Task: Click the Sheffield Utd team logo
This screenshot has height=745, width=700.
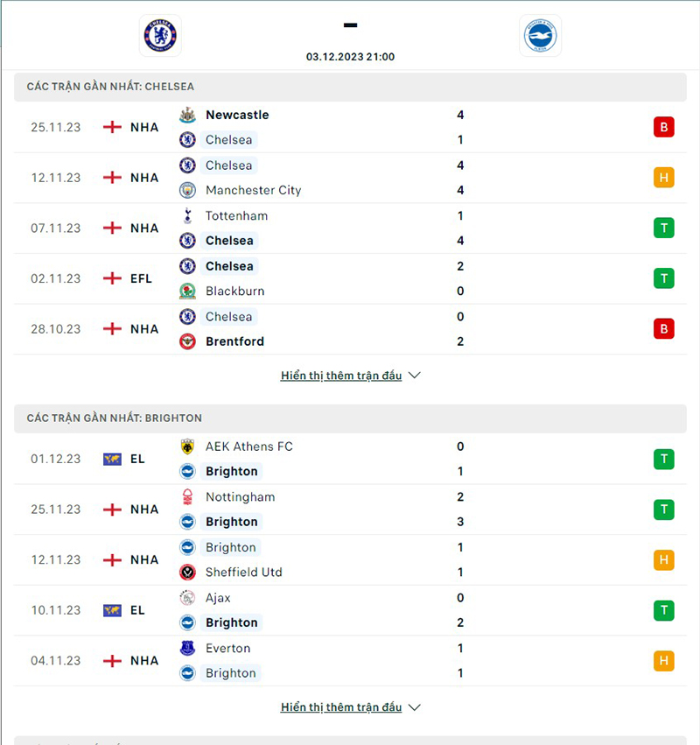Action: pos(187,573)
